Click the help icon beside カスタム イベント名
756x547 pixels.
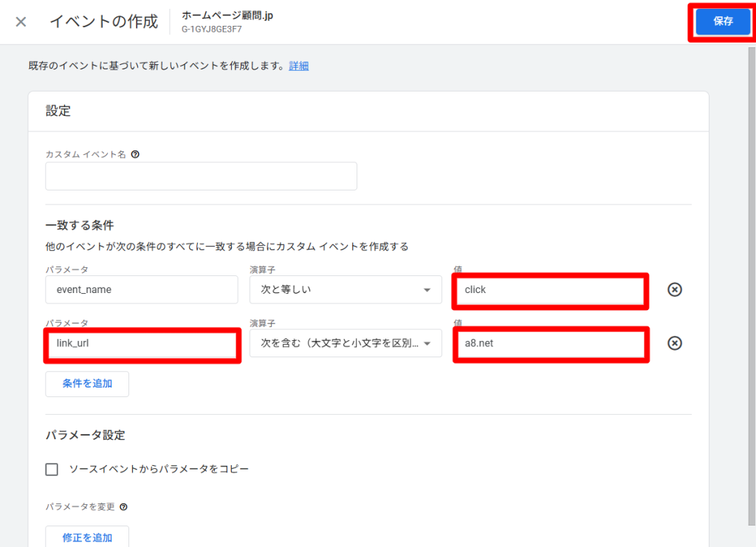pyautogui.click(x=135, y=155)
